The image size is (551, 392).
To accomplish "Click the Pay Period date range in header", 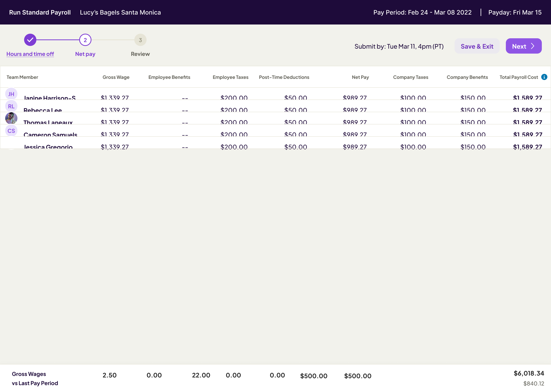I will [422, 12].
